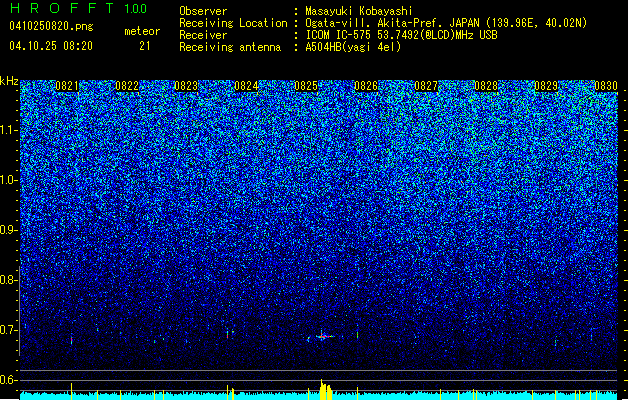629x400 pixels.
Task: Click the date 04.10.25 08:20
Action: (51, 46)
